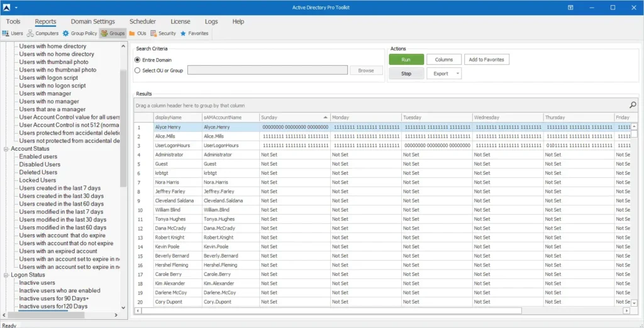
Task: Click the 'Cory Dupont' displayName cell
Action: 178,302
